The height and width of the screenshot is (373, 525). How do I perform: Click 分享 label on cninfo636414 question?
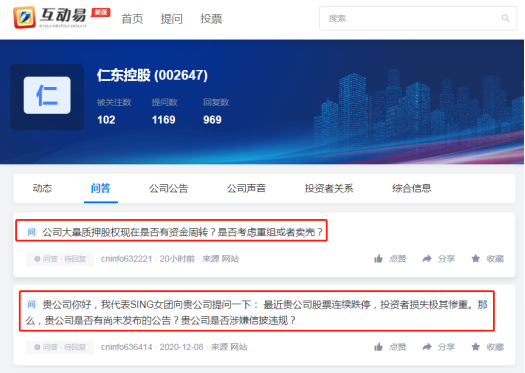pos(446,347)
